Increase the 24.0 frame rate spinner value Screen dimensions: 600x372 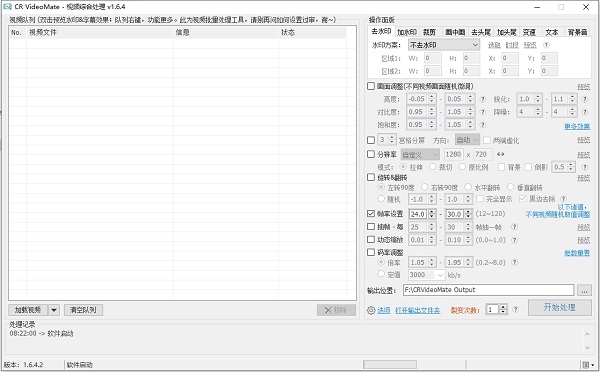pos(432,212)
